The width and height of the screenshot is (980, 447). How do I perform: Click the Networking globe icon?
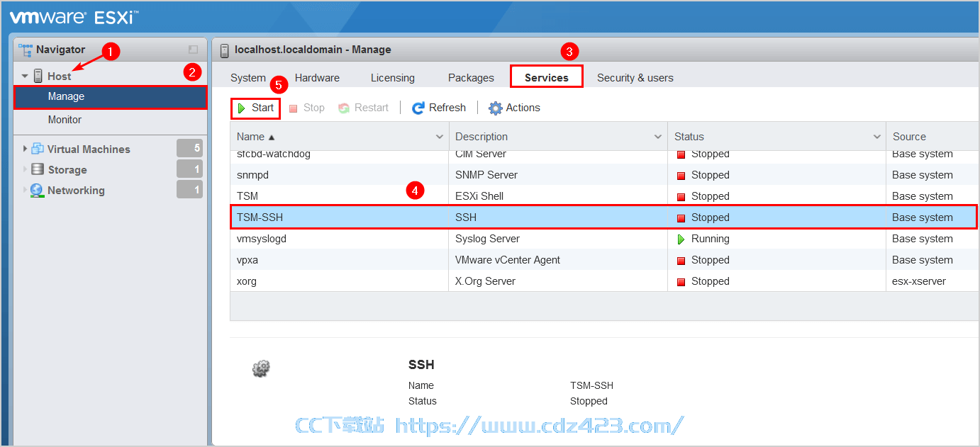pos(37,190)
